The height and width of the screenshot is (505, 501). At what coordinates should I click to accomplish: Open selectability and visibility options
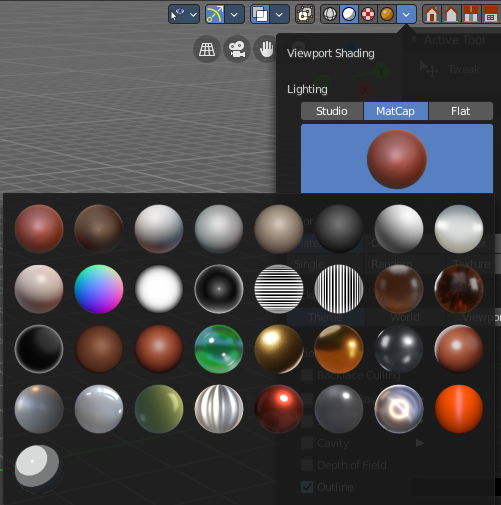[184, 14]
